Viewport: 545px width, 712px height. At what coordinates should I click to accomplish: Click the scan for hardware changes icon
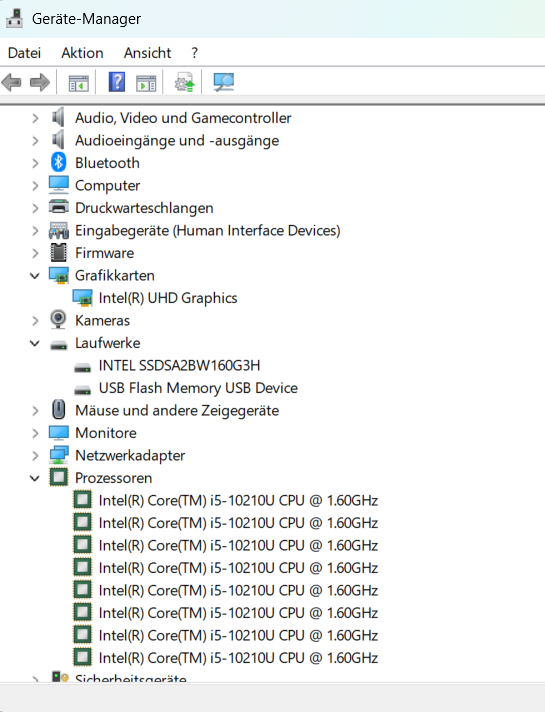pyautogui.click(x=223, y=82)
